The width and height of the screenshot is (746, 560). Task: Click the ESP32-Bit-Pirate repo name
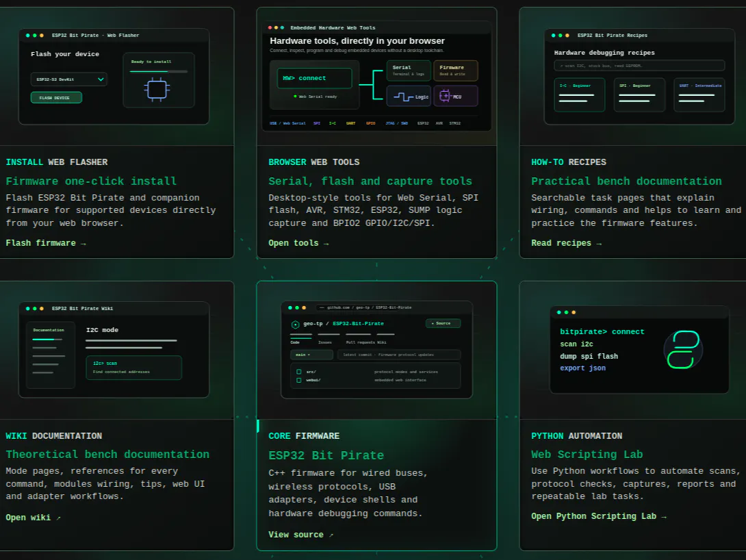click(x=358, y=324)
